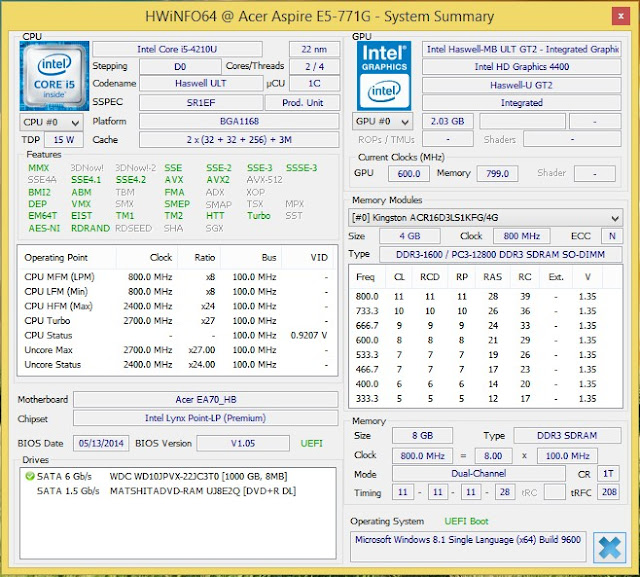Click the Intel HD Graphics 4400 field
The width and height of the screenshot is (640, 577).
[522, 67]
